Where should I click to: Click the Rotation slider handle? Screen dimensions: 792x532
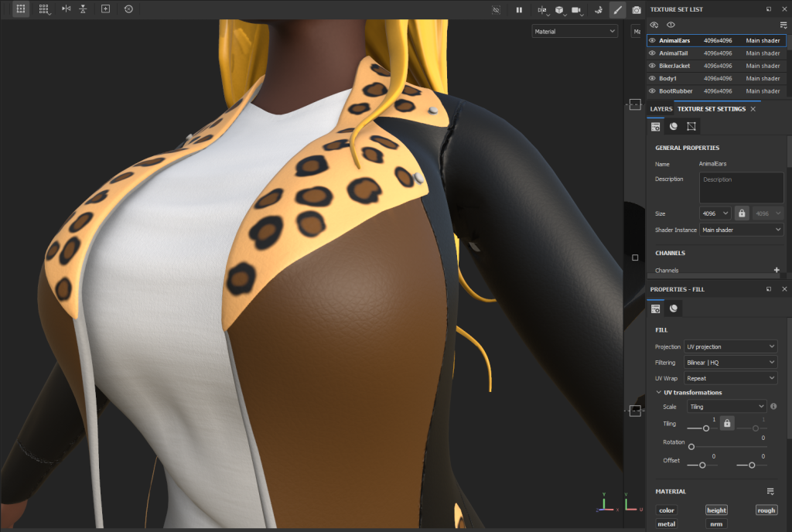(691, 447)
